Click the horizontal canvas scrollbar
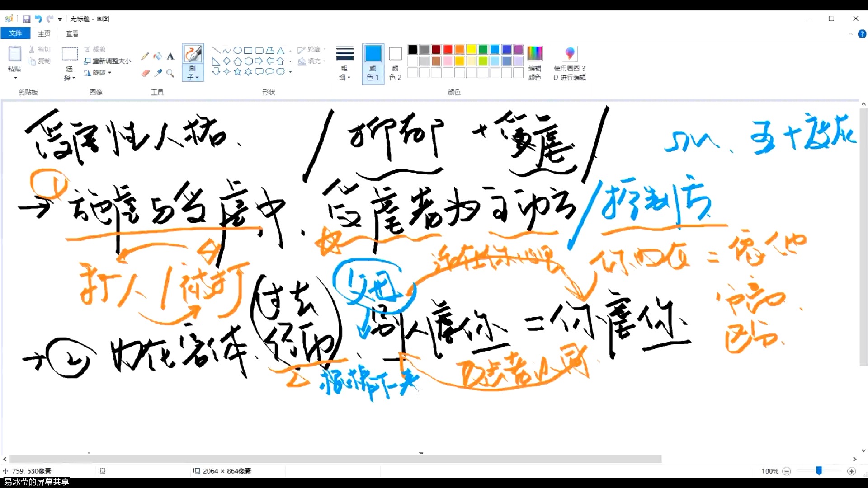Image resolution: width=868 pixels, height=488 pixels. coord(335,460)
